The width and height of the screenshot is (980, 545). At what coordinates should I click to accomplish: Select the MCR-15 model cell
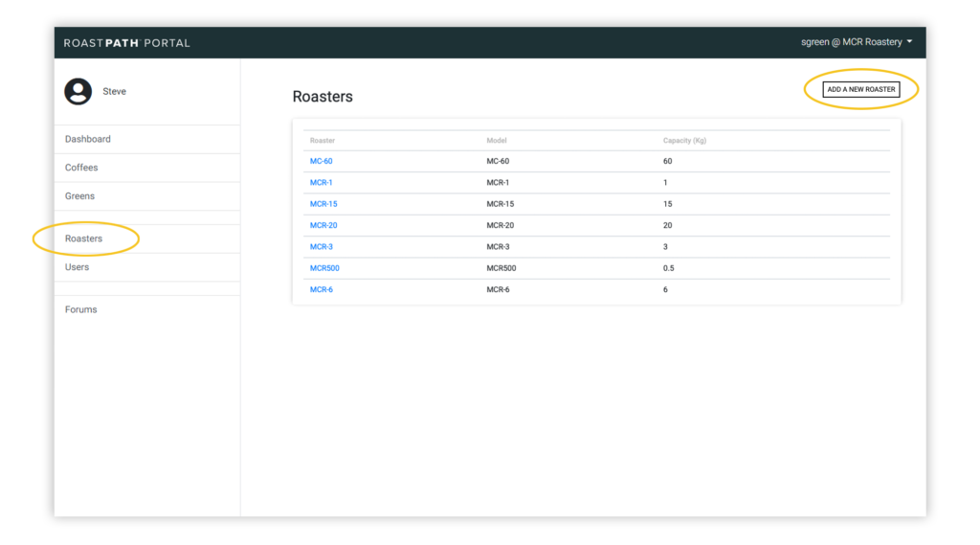500,204
